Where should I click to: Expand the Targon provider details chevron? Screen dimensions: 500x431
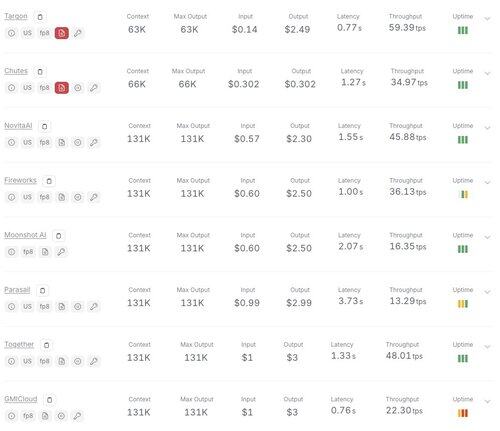tap(487, 18)
